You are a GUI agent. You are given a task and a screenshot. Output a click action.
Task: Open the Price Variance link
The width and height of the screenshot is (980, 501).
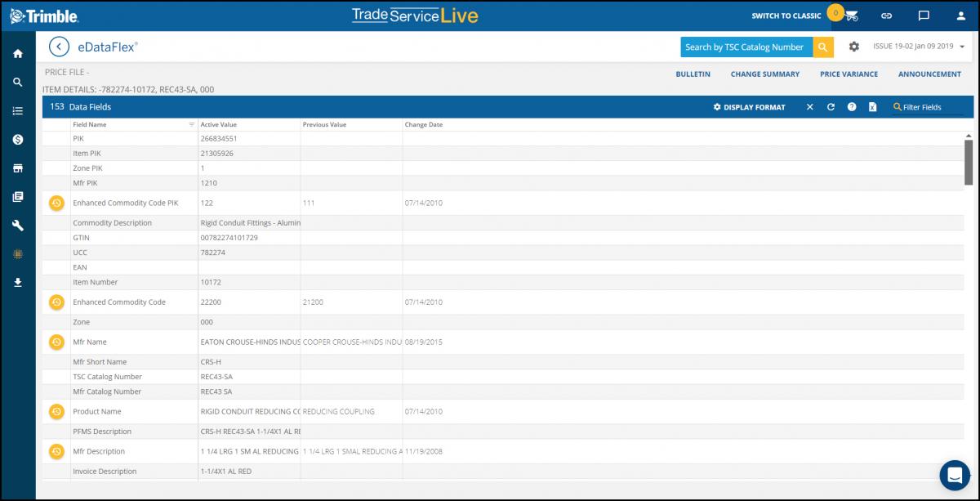point(849,74)
